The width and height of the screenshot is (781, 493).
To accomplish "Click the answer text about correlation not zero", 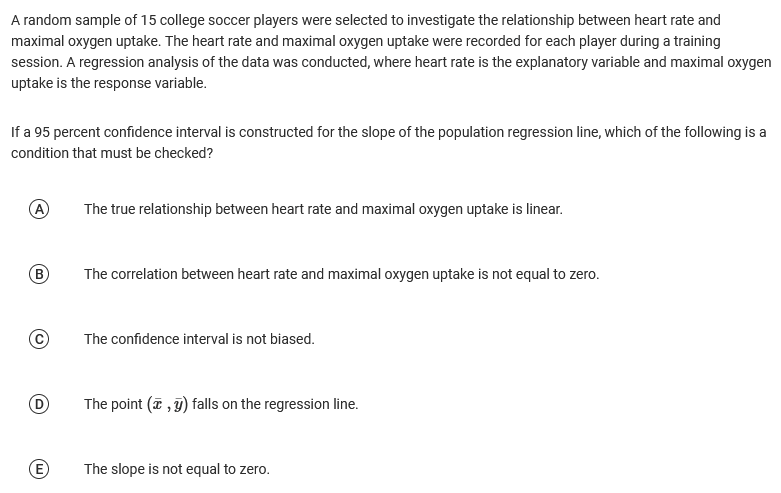I will tap(341, 274).
